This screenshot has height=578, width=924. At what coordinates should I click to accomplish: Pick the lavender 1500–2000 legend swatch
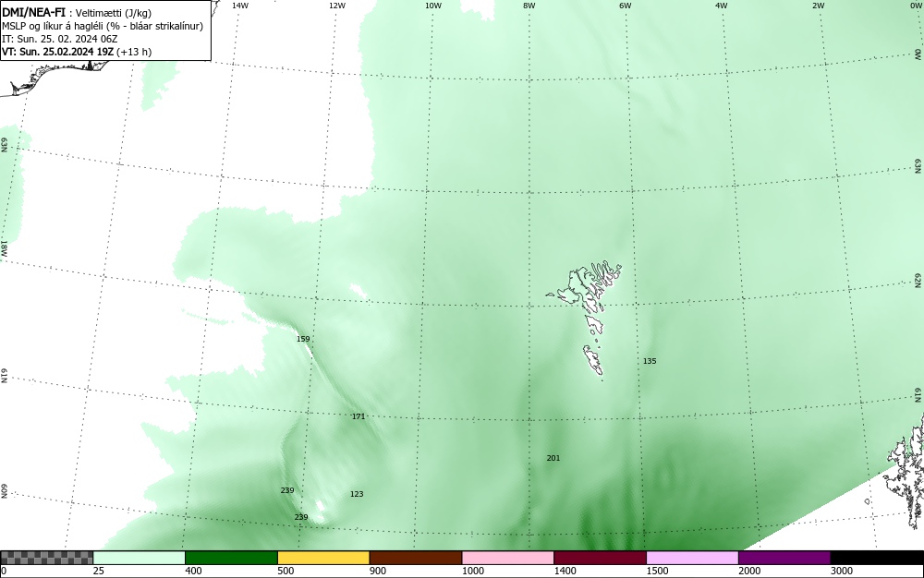[x=692, y=558]
